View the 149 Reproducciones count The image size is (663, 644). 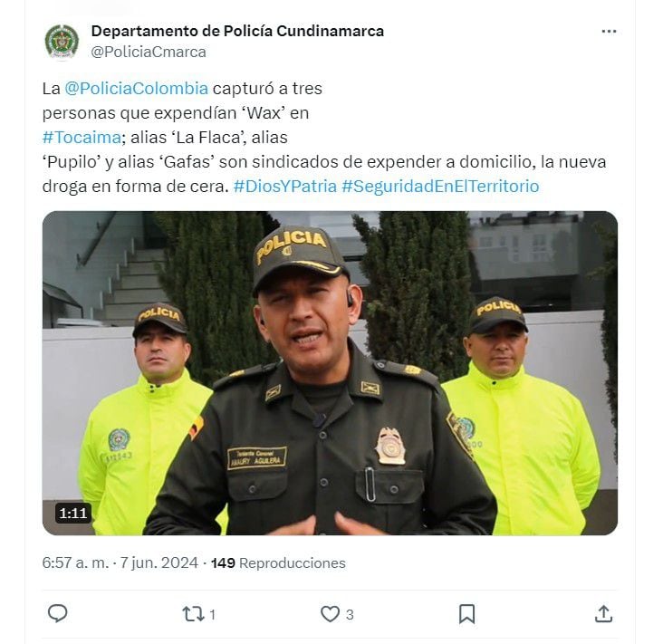point(278,563)
